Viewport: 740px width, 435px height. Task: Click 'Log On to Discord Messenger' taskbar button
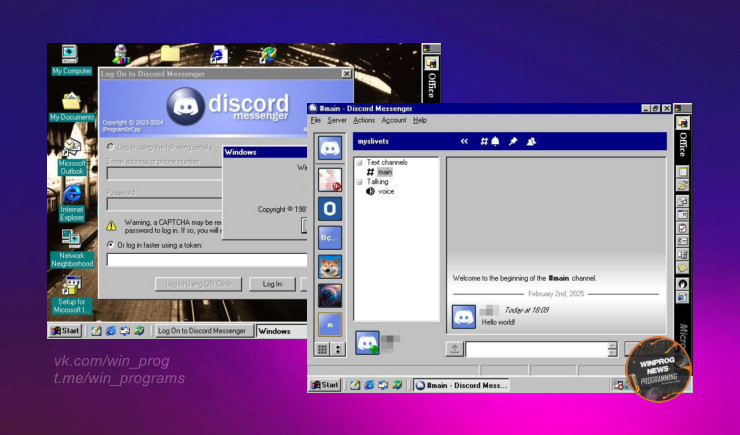click(205, 331)
